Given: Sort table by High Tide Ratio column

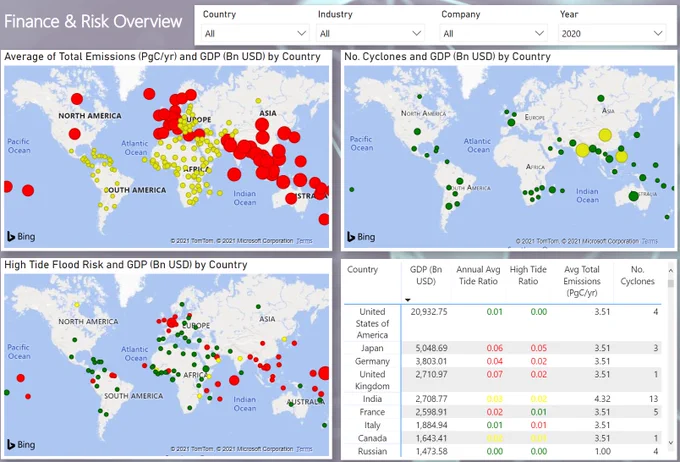Looking at the screenshot, I should click(x=528, y=275).
